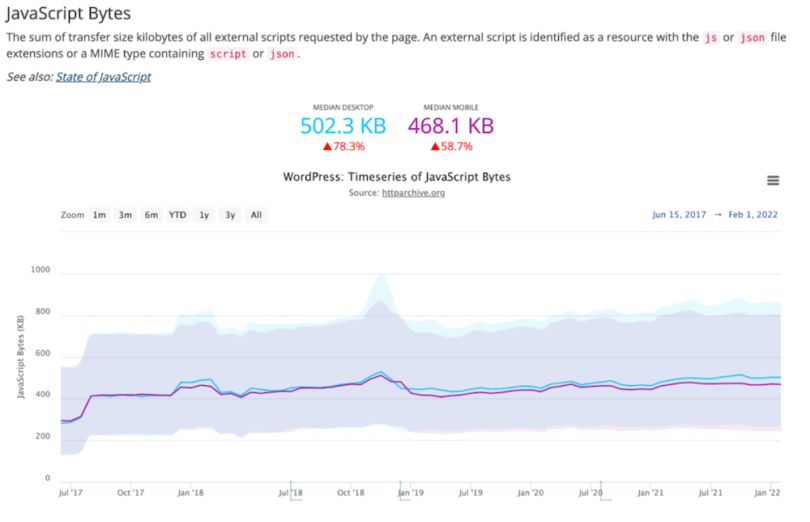Click the Jan '19 timeline flag marker
This screenshot has height=522, width=810.
(405, 491)
